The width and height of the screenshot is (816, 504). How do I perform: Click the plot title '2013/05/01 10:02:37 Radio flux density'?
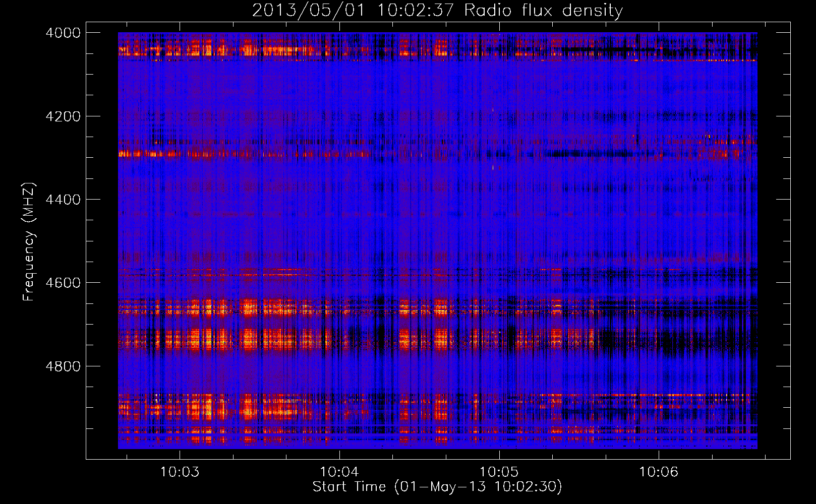coord(437,11)
